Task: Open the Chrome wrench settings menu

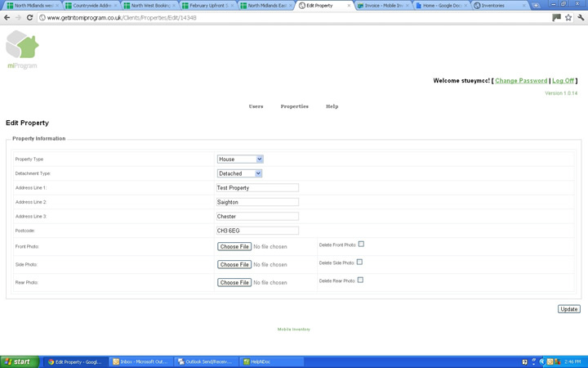Action: pos(581,17)
